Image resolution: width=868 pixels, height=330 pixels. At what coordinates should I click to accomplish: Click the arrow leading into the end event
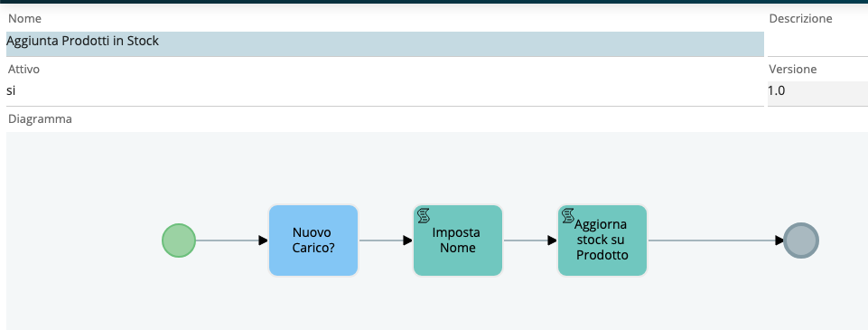pos(715,240)
